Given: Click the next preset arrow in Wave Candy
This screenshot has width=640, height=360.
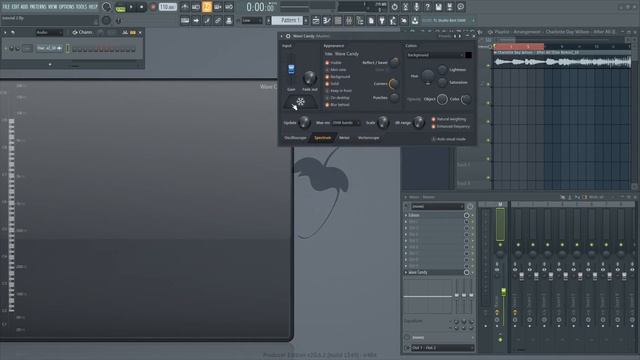Looking at the screenshot, I should pos(460,36).
